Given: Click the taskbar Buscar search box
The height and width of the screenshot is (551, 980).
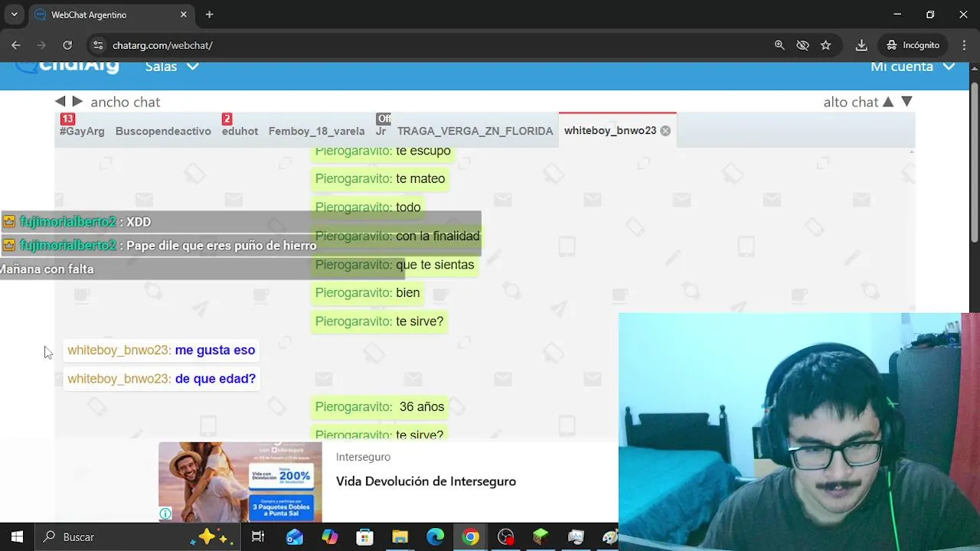Looking at the screenshot, I should click(x=136, y=537).
